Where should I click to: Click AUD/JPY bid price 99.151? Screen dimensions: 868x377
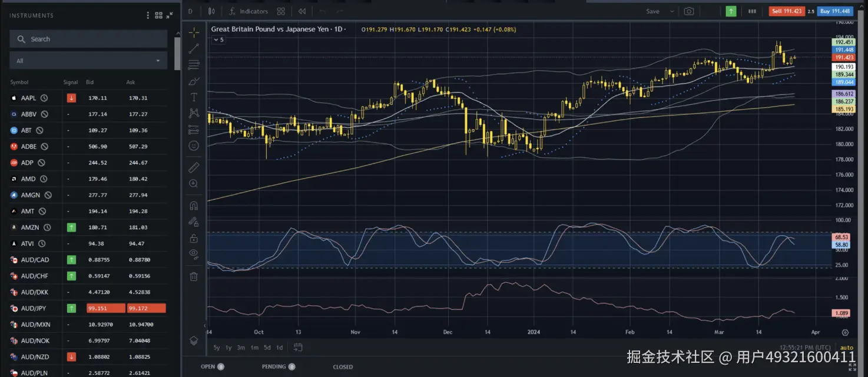(x=106, y=308)
